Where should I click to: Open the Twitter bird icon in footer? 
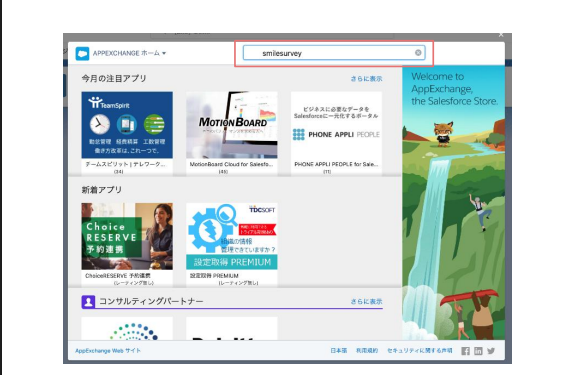coord(491,351)
